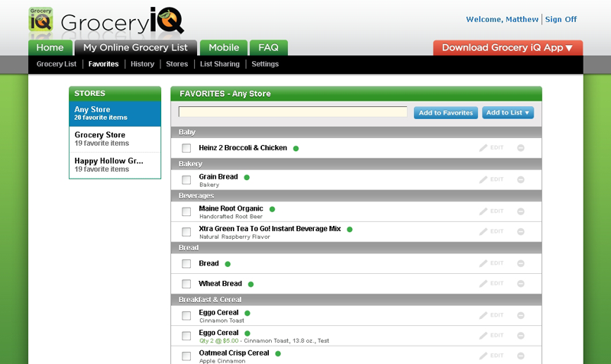Click the Sign Off link
Screen dimensions: 611x364
561,19
